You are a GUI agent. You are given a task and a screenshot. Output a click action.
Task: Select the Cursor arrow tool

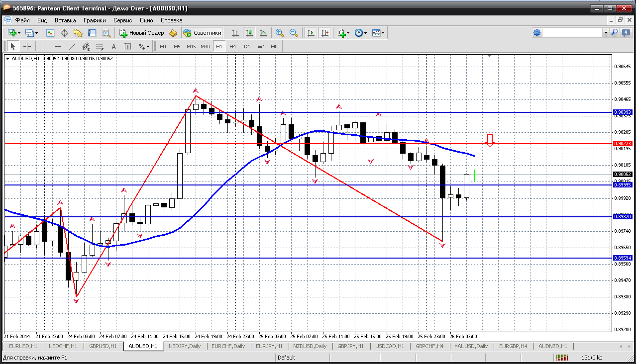(13, 46)
